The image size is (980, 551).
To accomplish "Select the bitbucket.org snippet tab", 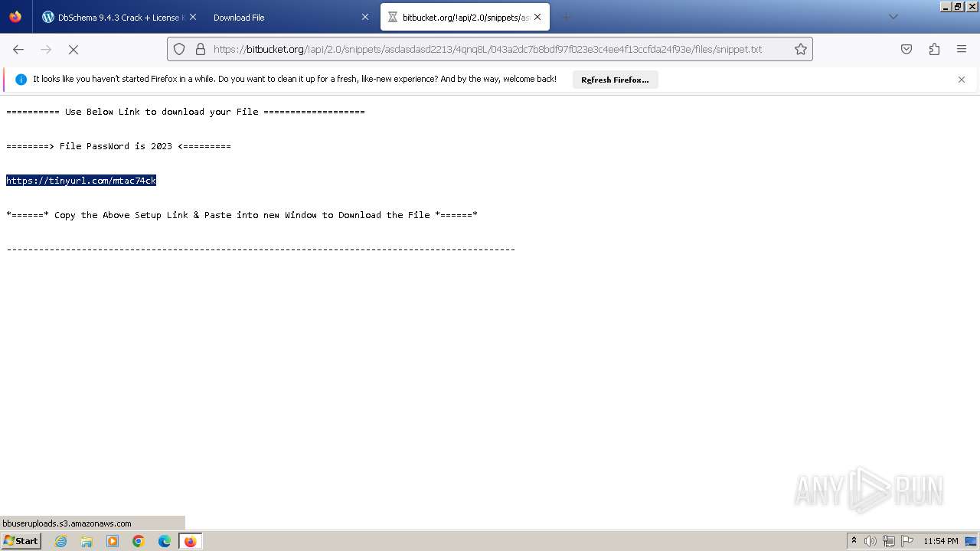I will (464, 17).
